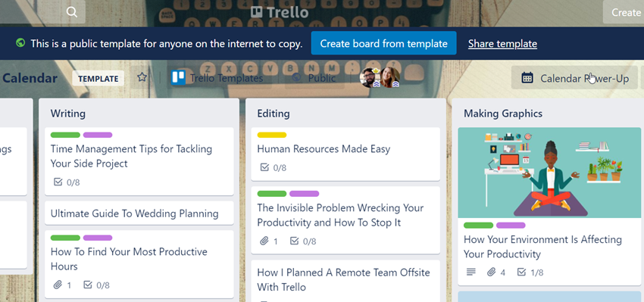Star this board with the star icon
Screen dimensions: 644x302
(142, 77)
